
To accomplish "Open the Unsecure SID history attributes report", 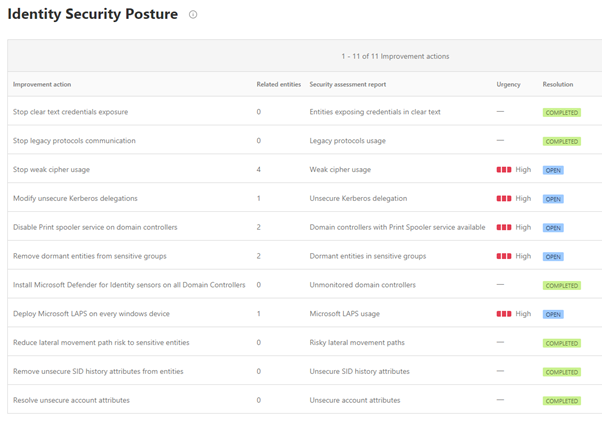I will (x=359, y=371).
